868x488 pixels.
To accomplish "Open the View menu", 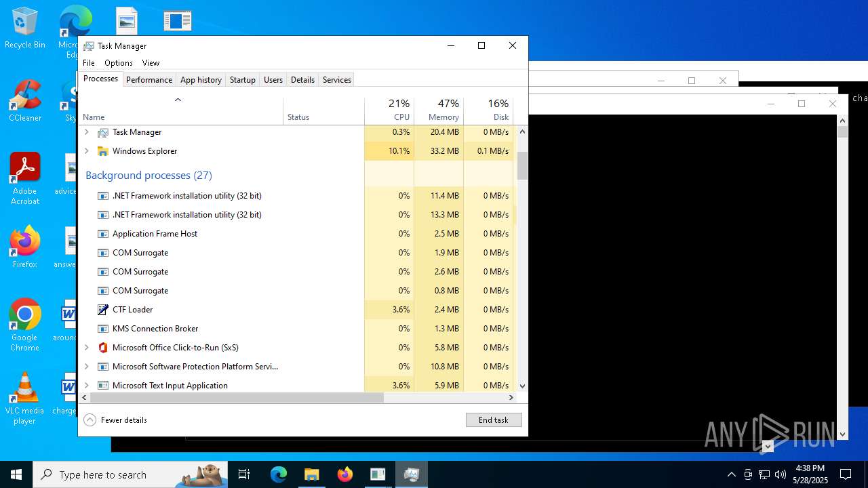I will pyautogui.click(x=151, y=63).
